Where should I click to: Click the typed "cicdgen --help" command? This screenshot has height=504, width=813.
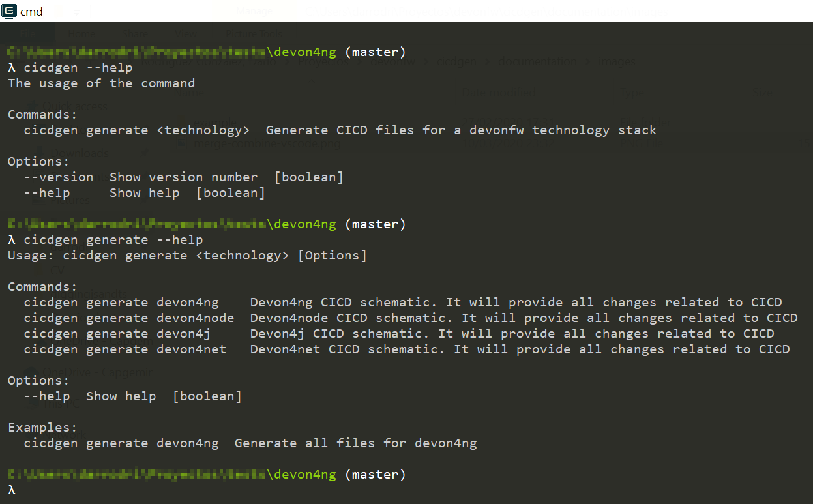point(78,68)
